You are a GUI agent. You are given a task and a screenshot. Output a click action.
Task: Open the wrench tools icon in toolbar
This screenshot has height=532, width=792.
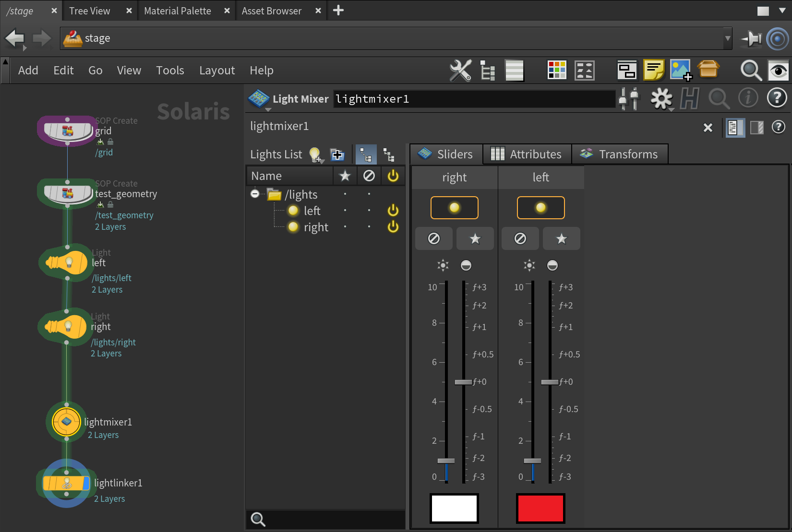pos(460,71)
